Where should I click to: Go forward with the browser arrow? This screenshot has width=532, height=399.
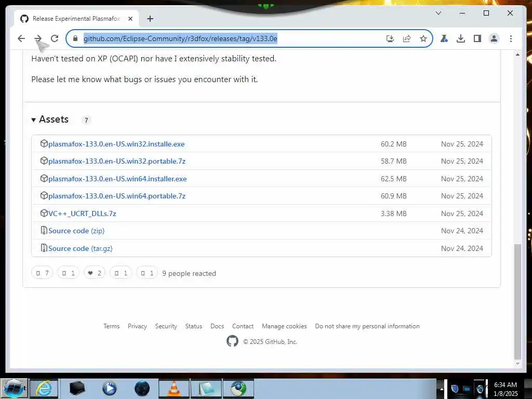pos(38,38)
